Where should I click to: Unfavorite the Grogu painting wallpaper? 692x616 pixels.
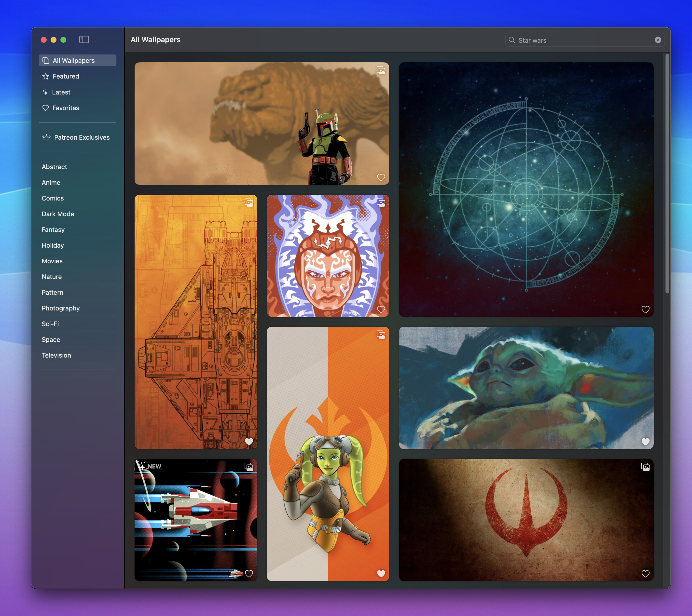645,442
